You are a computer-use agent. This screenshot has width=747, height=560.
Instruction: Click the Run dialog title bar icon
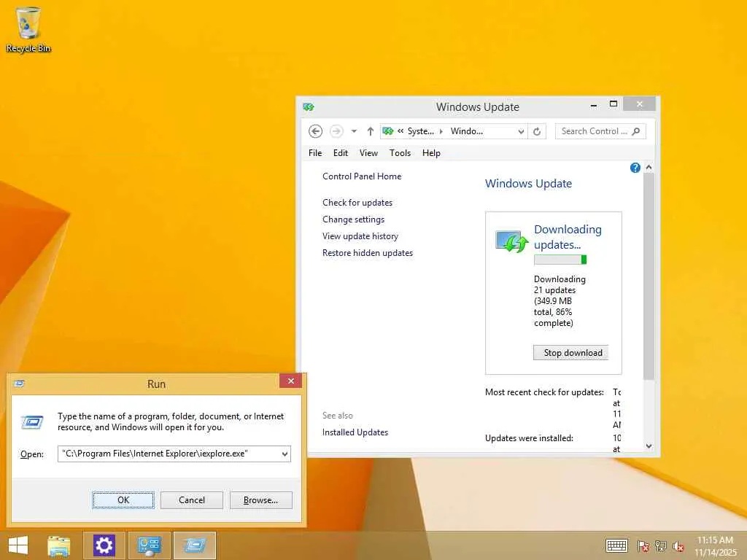[20, 384]
